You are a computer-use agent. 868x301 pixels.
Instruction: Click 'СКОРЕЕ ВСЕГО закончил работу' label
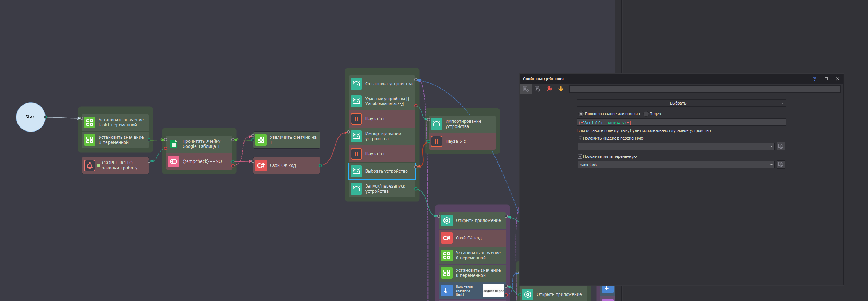click(x=120, y=165)
